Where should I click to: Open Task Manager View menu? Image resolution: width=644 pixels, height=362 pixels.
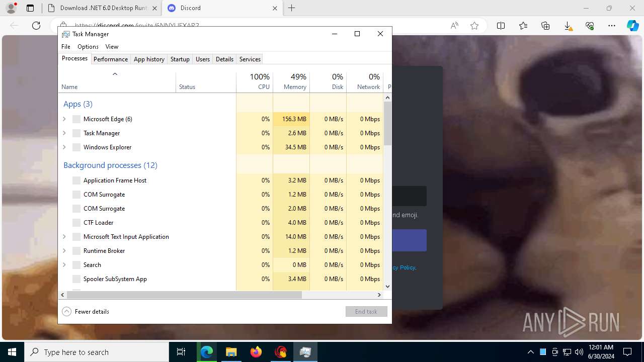point(112,47)
